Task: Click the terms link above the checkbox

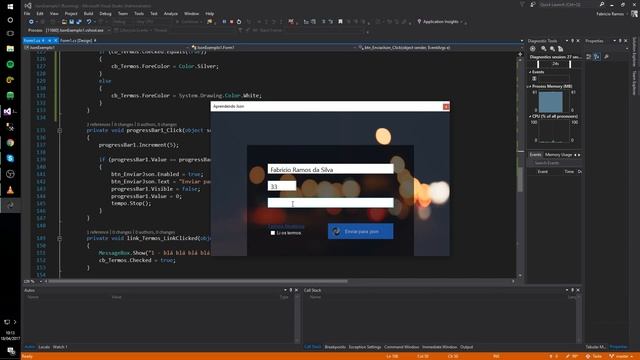Action: (286, 226)
